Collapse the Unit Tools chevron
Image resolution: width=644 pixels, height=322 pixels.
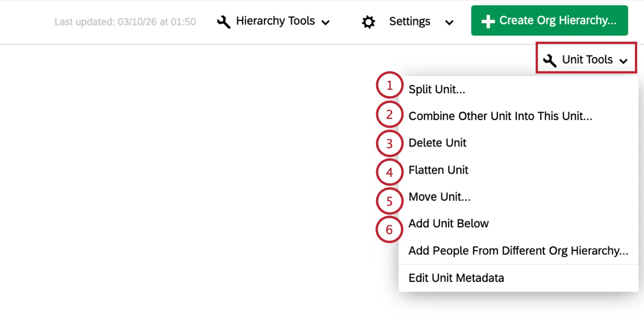tap(624, 61)
